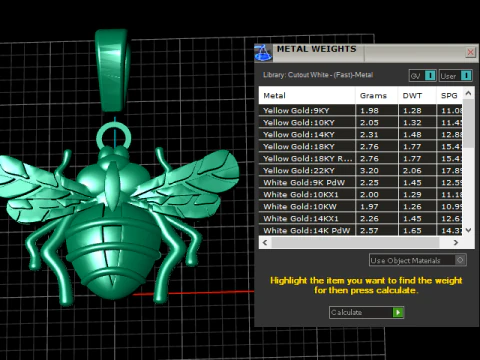Viewport: 480px width, 360px height.
Task: Close the Metal Weights panel
Action: click(x=470, y=52)
